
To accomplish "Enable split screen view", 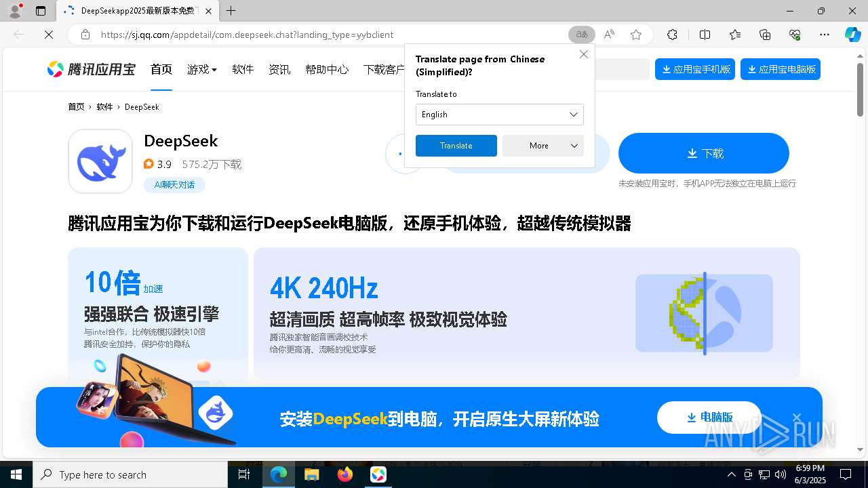I will click(705, 35).
